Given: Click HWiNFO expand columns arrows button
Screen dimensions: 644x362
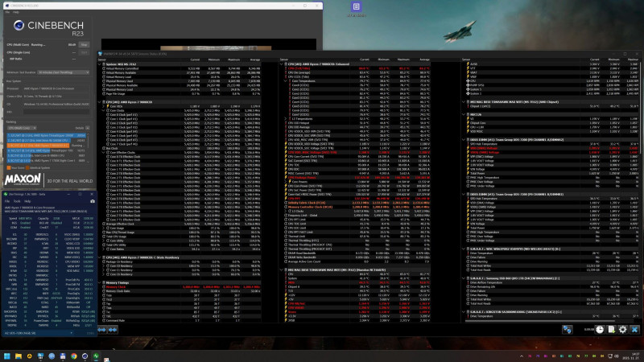Looking at the screenshot, I should [x=102, y=329].
